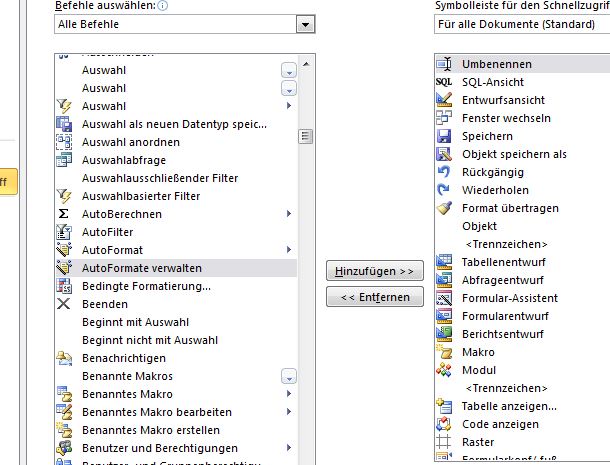
Task: Click the Benutzer und Berechtigungen icon
Action: click(x=64, y=447)
